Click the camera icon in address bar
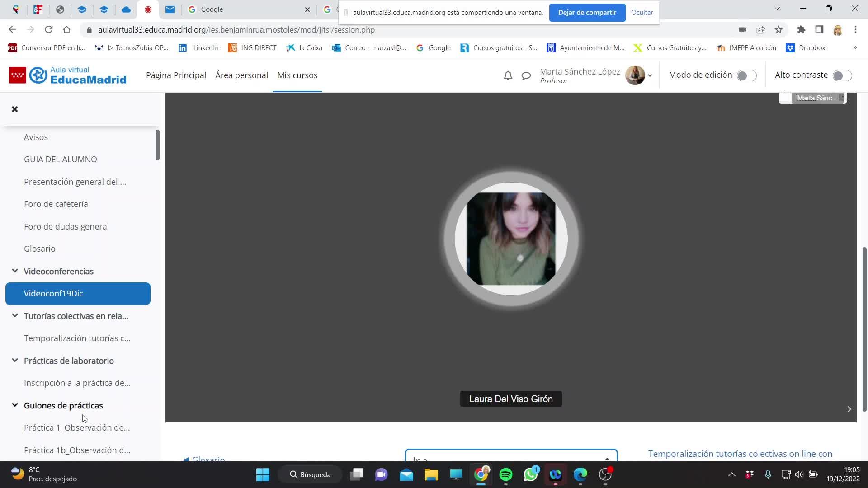 742,30
